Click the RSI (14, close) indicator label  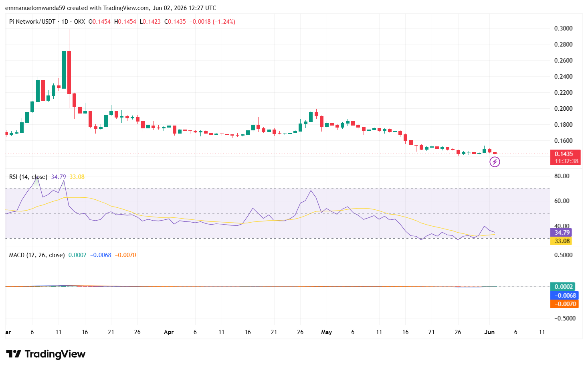pos(28,177)
